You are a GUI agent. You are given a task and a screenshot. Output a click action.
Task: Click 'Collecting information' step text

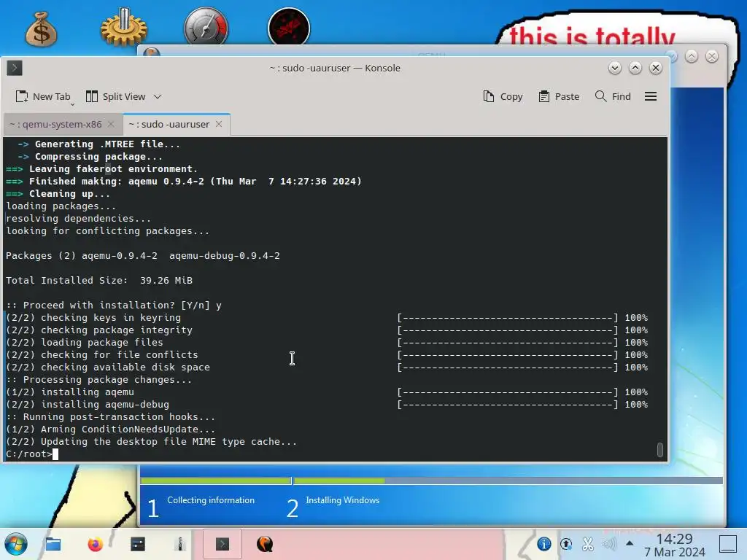211,500
